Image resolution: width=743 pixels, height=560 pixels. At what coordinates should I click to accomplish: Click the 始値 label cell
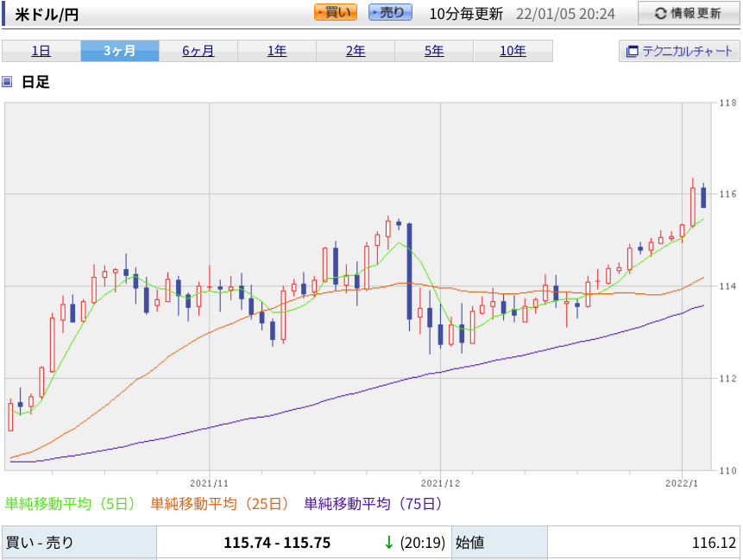tap(500, 543)
